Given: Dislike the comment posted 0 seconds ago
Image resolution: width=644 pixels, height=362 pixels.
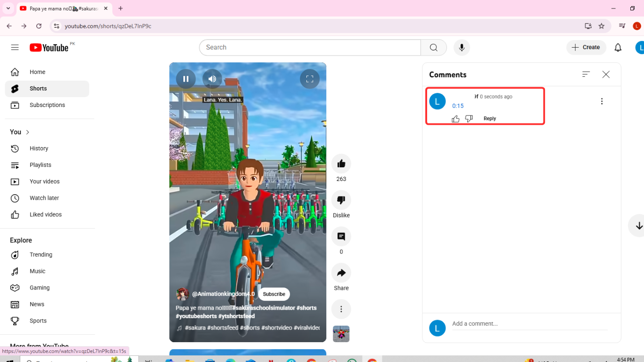Looking at the screenshot, I should tap(469, 119).
